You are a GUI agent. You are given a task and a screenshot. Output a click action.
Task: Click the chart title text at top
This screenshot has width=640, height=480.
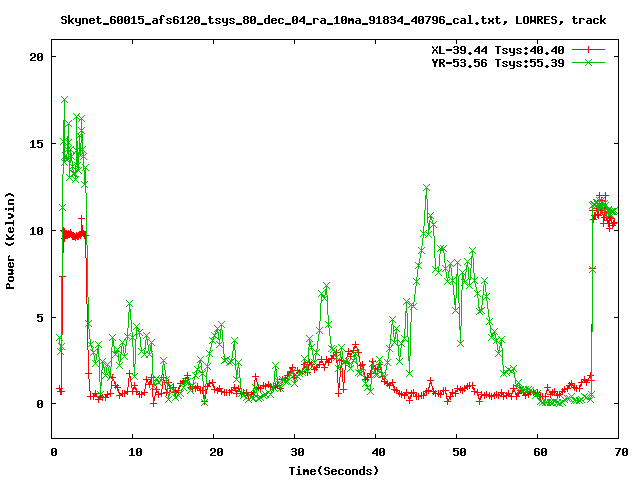click(x=333, y=20)
